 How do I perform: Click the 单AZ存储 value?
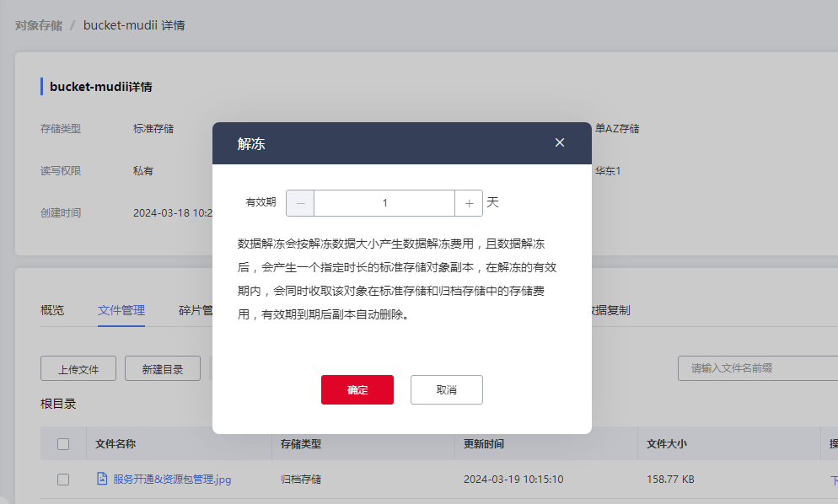tap(617, 129)
